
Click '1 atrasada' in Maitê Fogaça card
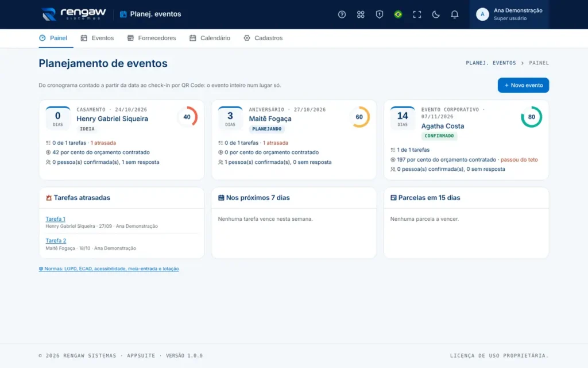[276, 143]
